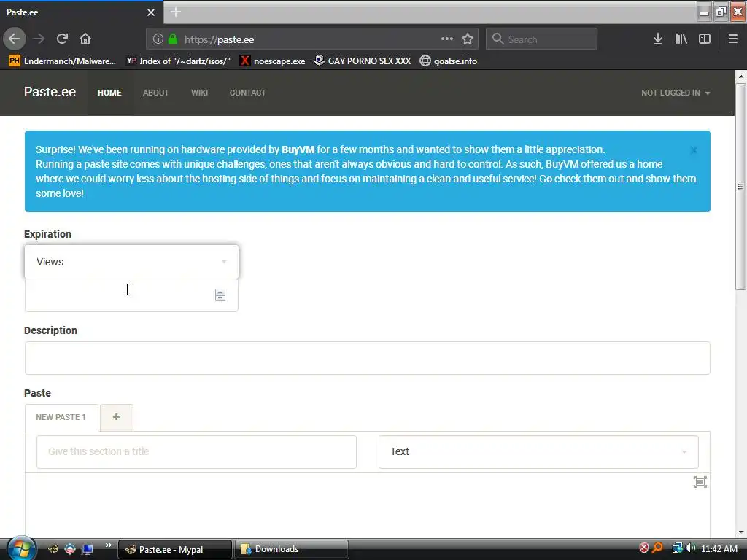
Task: Open the downloads arrow icon in toolbar
Action: tap(658, 39)
